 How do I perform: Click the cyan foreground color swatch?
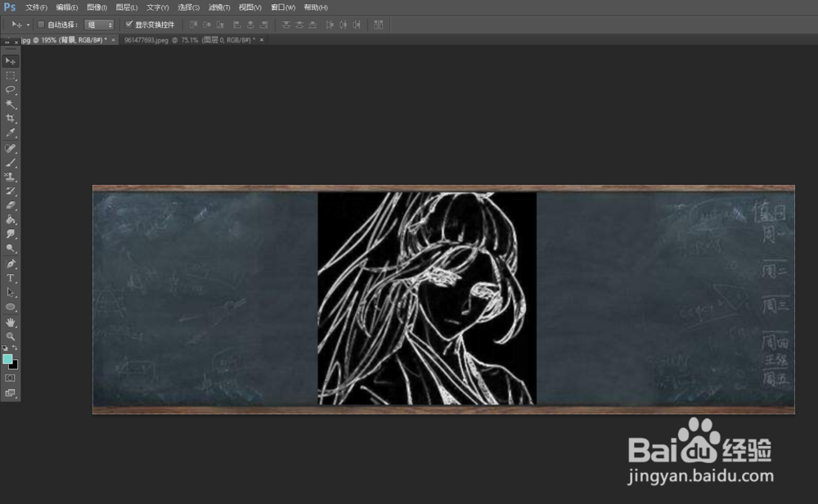tap(7, 359)
